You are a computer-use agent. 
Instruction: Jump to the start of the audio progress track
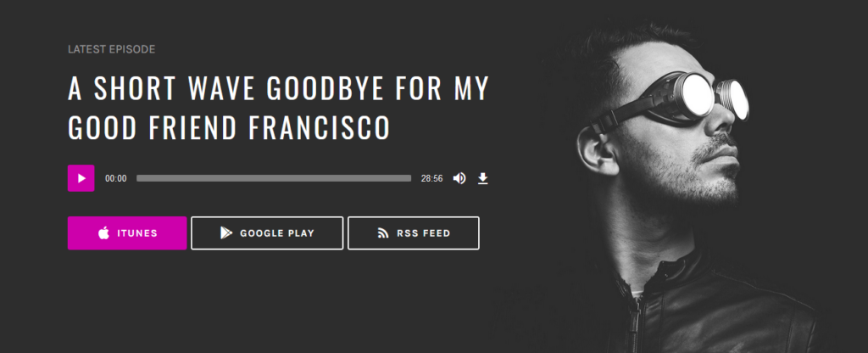tap(138, 178)
